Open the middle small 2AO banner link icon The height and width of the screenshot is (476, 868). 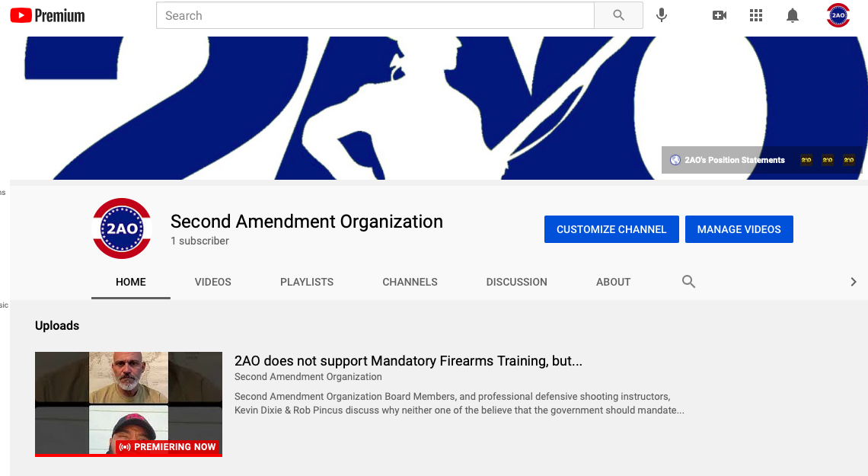click(828, 160)
